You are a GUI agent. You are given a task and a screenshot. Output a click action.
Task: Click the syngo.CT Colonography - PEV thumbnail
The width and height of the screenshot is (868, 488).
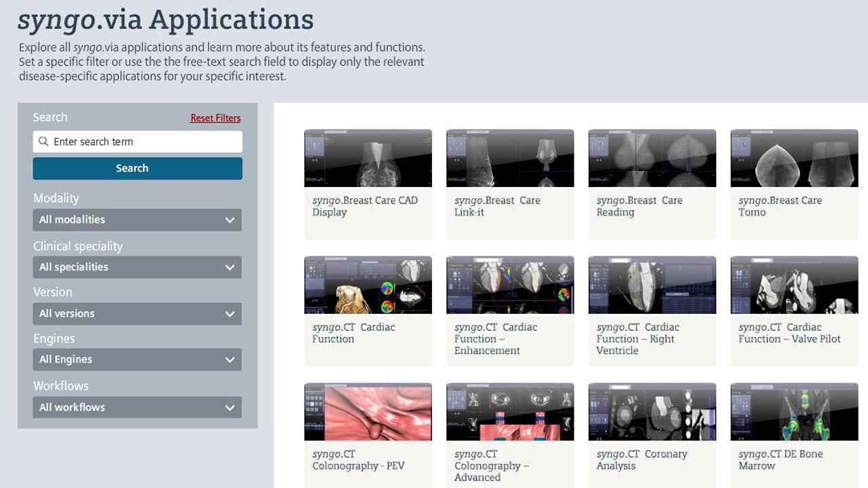[368, 411]
